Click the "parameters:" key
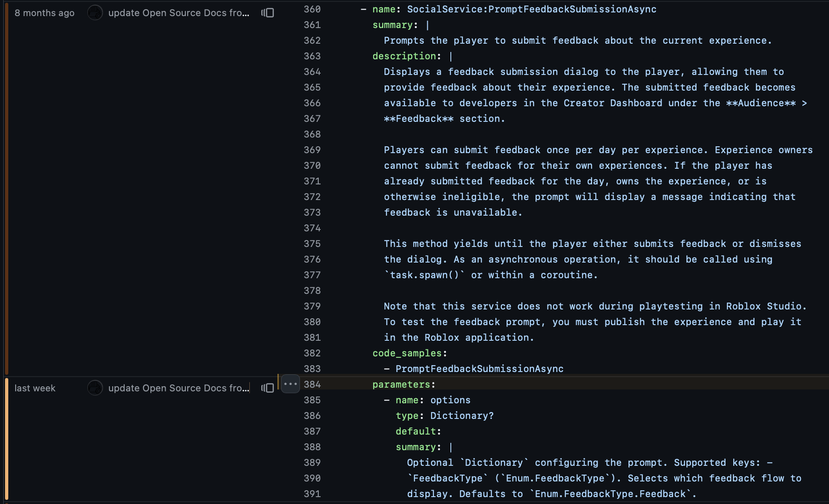The height and width of the screenshot is (504, 829). pos(404,384)
